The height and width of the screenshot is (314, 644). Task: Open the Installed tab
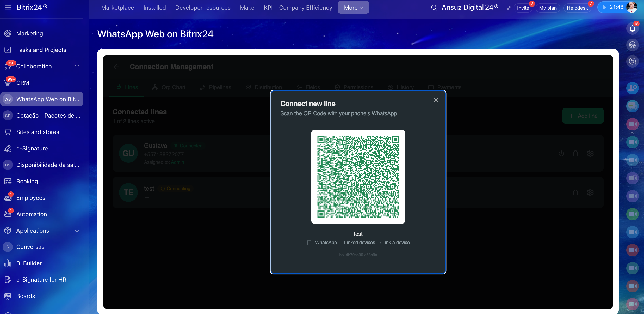154,8
